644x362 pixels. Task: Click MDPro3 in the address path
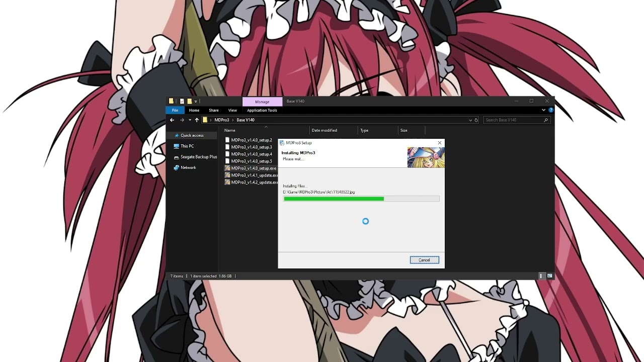point(222,120)
